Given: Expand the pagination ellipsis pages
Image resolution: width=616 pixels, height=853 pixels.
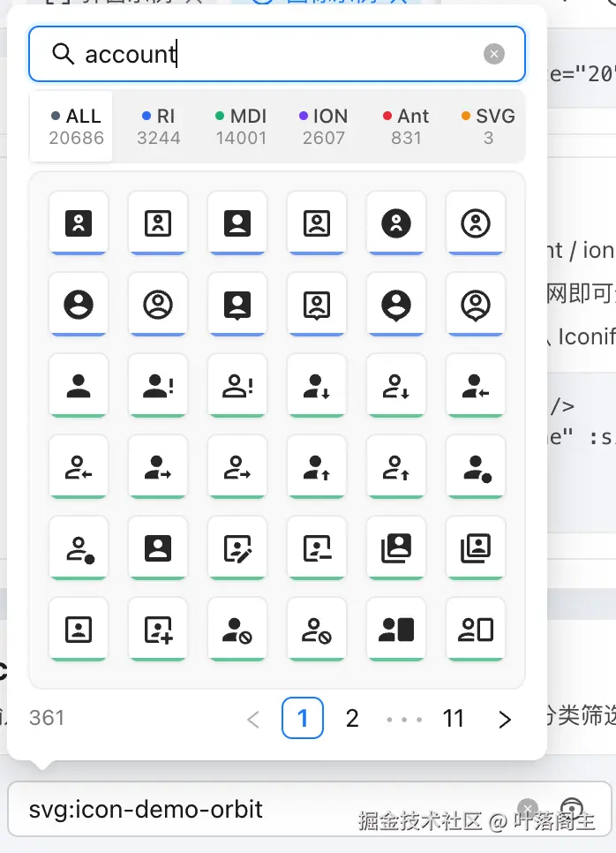Looking at the screenshot, I should pos(404,719).
